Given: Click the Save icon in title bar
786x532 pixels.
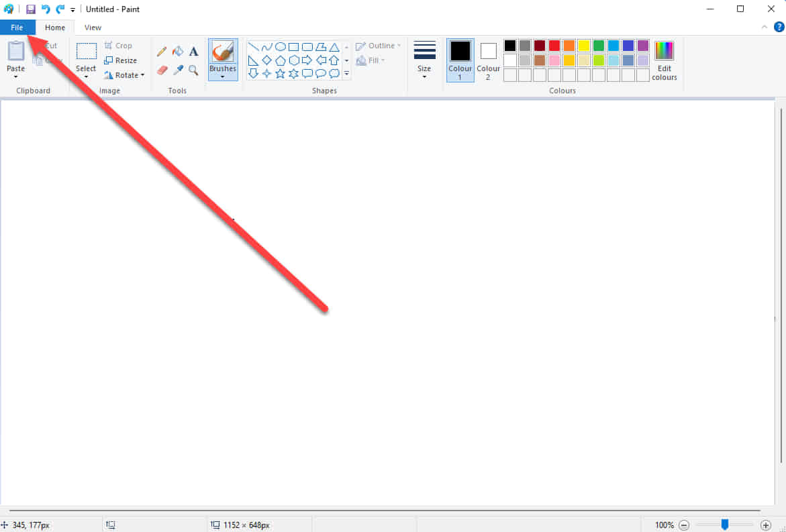Looking at the screenshot, I should coord(30,9).
